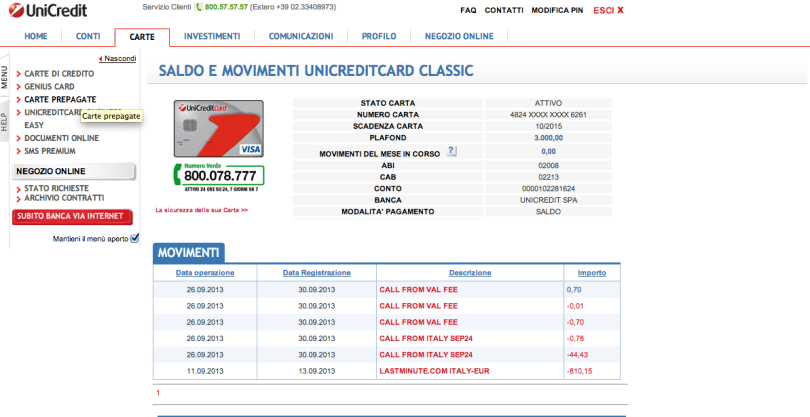Click the question mark help icon
810x417 pixels.
pyautogui.click(x=452, y=150)
